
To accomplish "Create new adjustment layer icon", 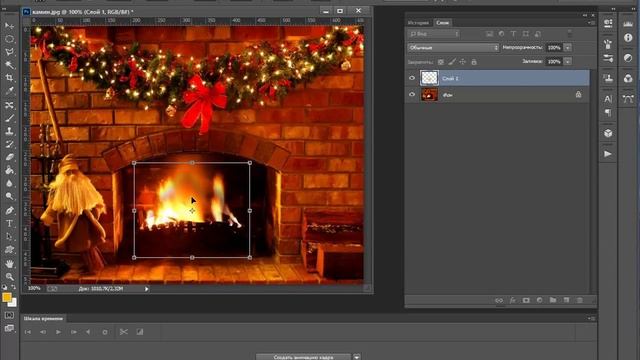I will point(540,300).
